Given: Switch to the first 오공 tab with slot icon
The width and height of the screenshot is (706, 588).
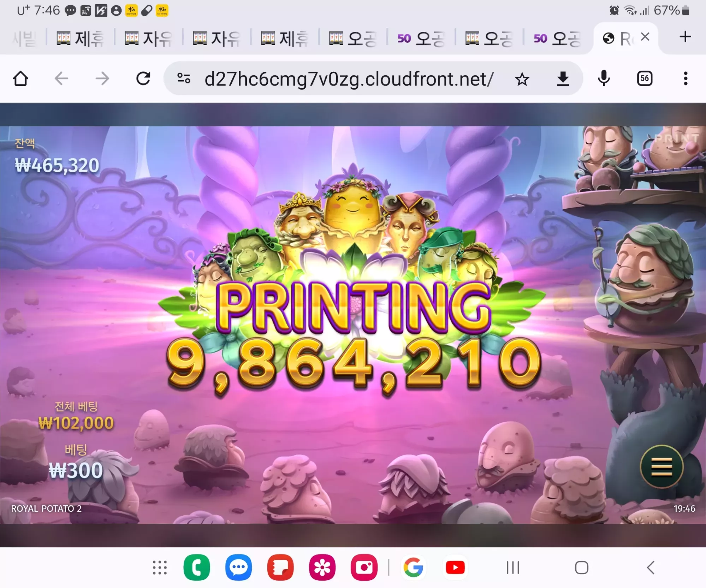Looking at the screenshot, I should (353, 38).
